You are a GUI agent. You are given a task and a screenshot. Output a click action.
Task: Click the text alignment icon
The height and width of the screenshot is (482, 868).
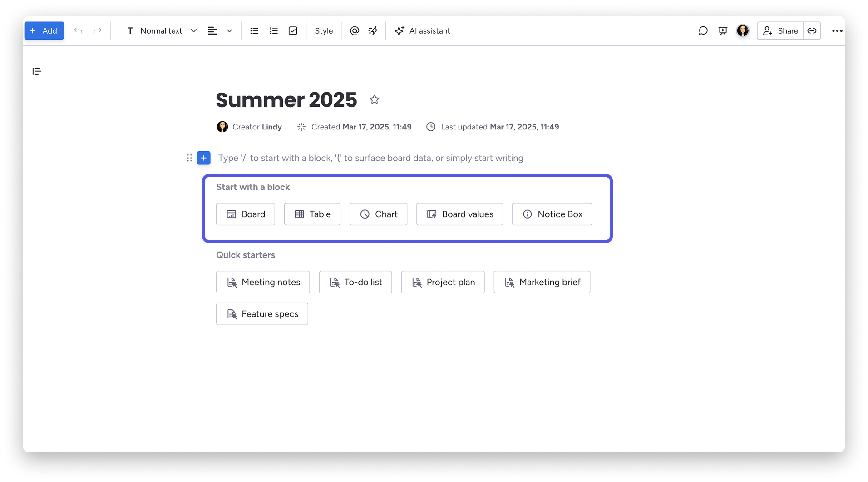(212, 31)
